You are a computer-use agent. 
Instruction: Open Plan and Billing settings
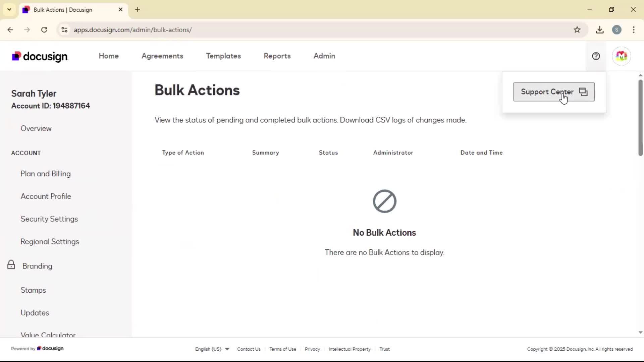(x=46, y=174)
